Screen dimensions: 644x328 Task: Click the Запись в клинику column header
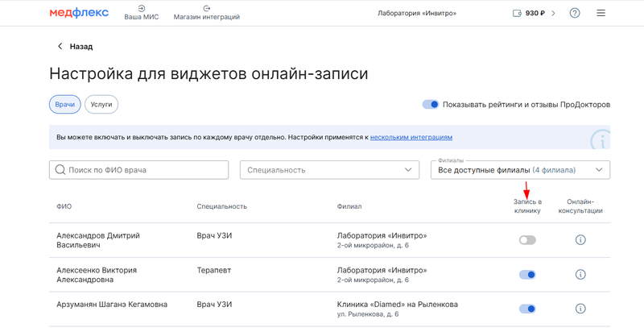[527, 206]
